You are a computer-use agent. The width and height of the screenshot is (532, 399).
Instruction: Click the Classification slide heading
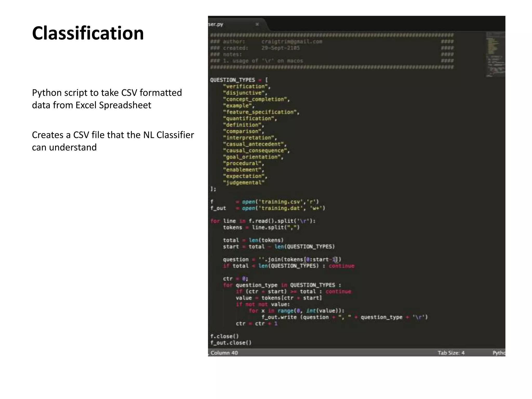tap(88, 33)
